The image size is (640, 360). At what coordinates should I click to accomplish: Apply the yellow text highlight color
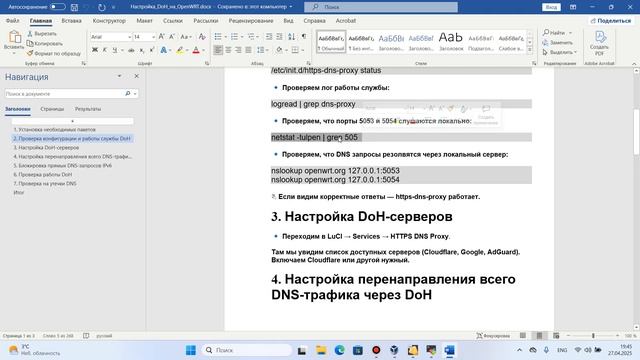[x=180, y=50]
